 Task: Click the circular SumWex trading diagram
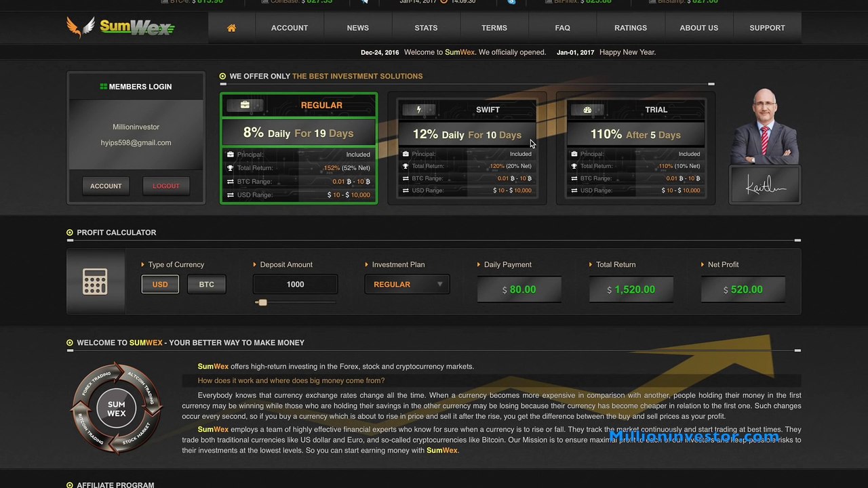117,408
